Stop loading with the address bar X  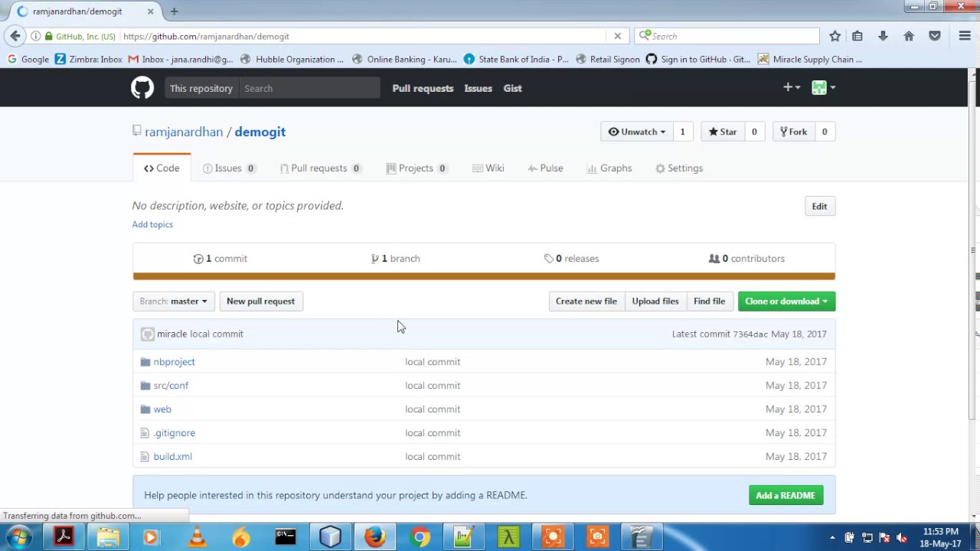(617, 36)
